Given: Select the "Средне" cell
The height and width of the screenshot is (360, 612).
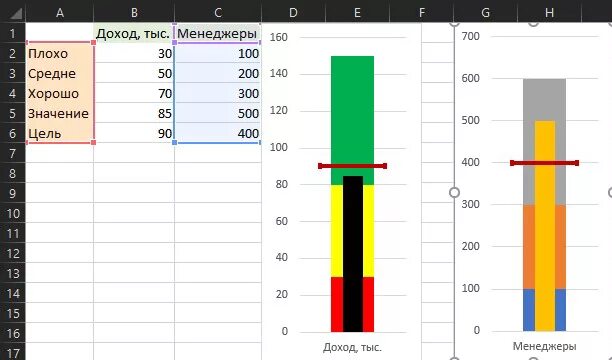Looking at the screenshot, I should [x=59, y=73].
